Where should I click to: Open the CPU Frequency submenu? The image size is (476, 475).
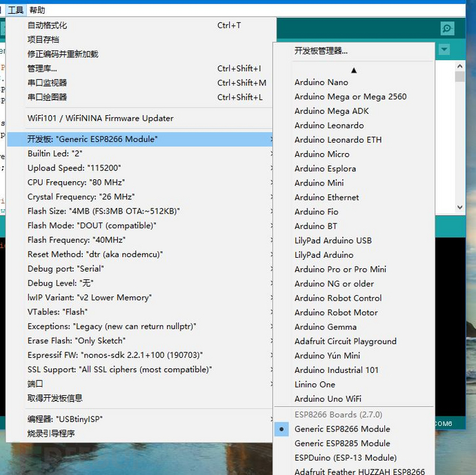point(139,182)
